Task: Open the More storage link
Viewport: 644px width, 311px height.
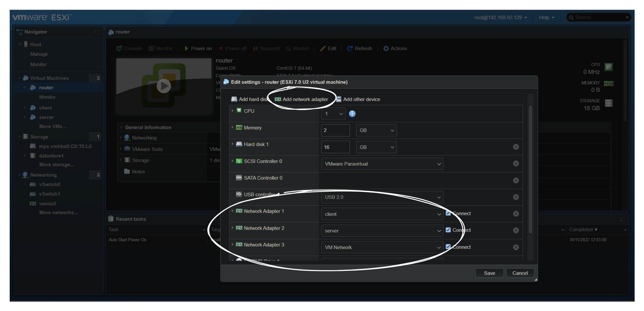Action: pos(57,165)
